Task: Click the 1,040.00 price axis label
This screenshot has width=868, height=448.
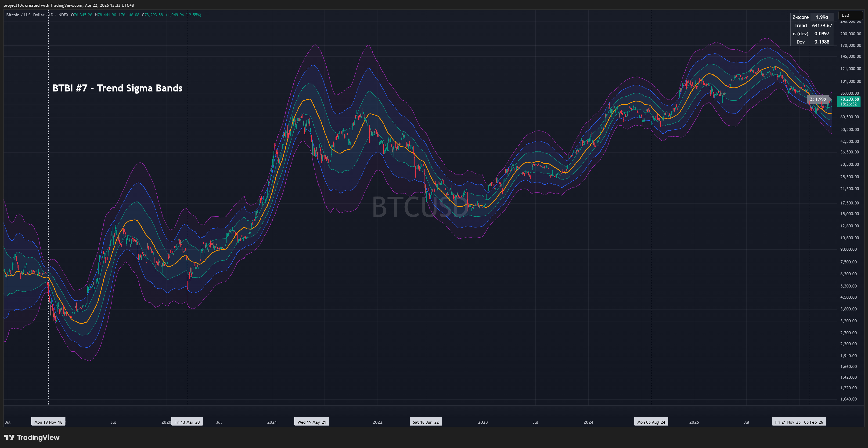Action: pyautogui.click(x=848, y=399)
